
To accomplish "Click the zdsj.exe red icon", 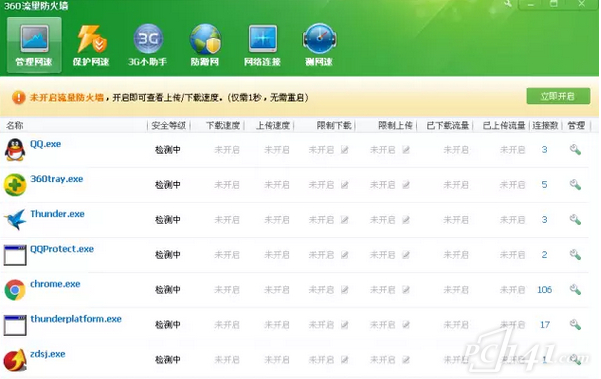I will [x=15, y=360].
